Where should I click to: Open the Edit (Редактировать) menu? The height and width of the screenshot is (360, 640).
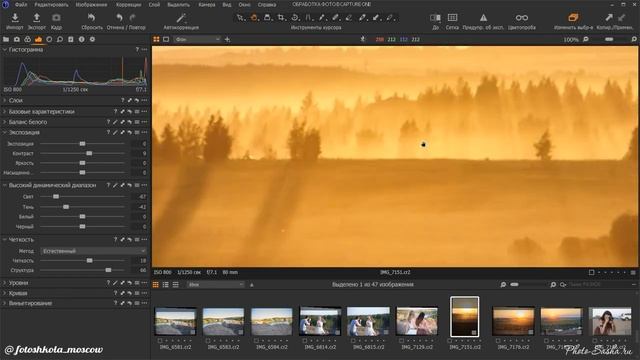(51, 4)
